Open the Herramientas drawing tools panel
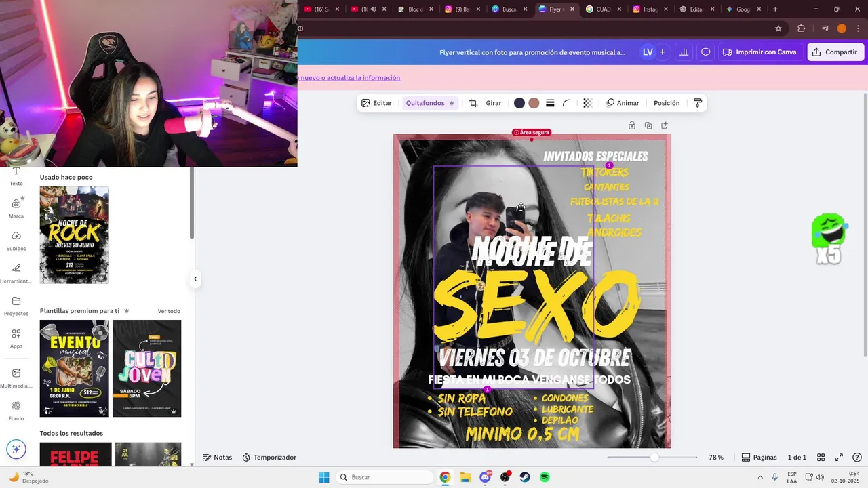Image resolution: width=868 pixels, height=488 pixels. coord(16,272)
